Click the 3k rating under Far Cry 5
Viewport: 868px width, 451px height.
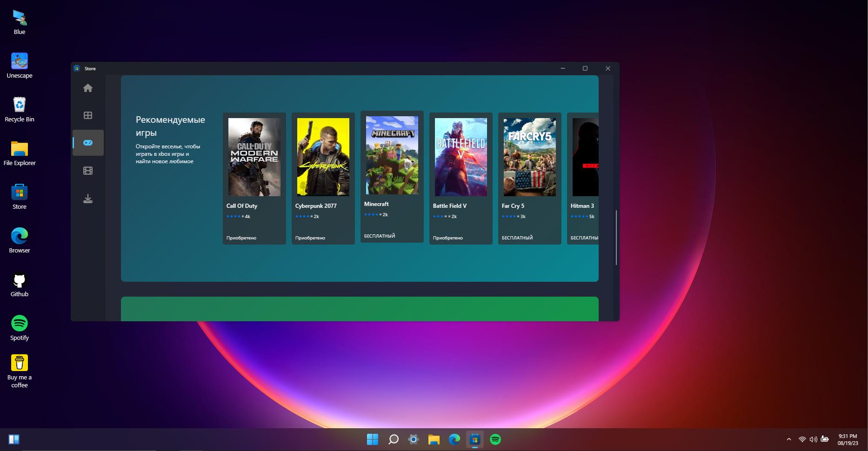pos(523,217)
